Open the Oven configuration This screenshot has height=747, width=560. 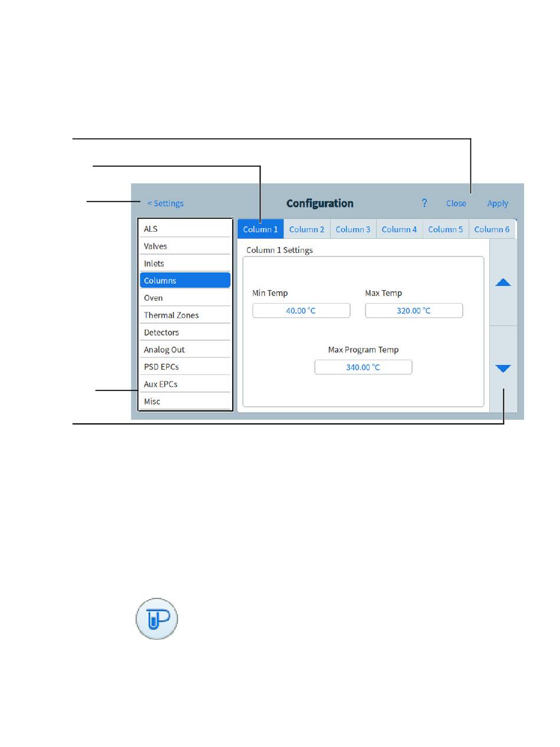click(x=185, y=298)
